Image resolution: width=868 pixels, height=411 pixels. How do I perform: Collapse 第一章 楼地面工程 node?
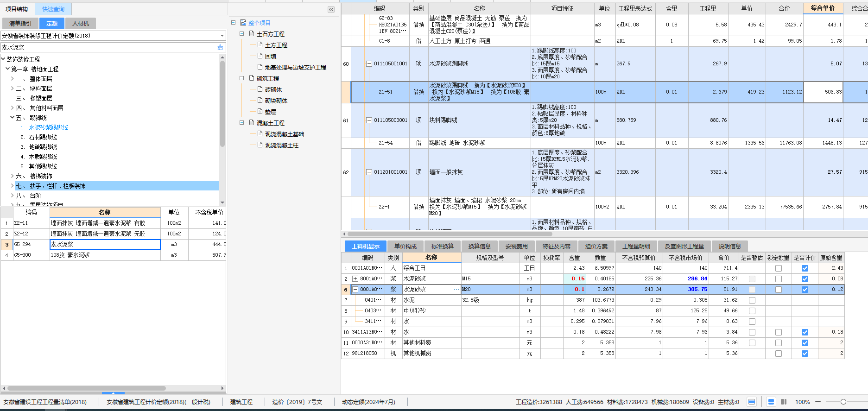pos(7,69)
